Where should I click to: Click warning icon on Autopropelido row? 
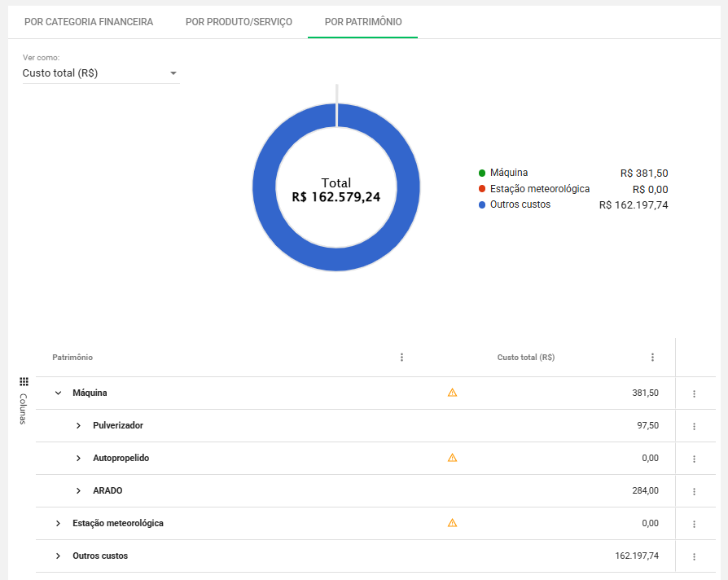(x=453, y=458)
